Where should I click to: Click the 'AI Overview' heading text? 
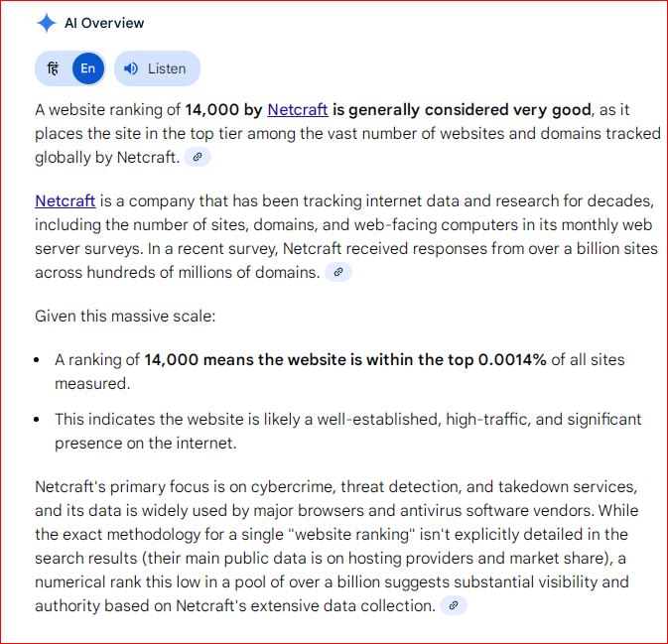tap(104, 23)
